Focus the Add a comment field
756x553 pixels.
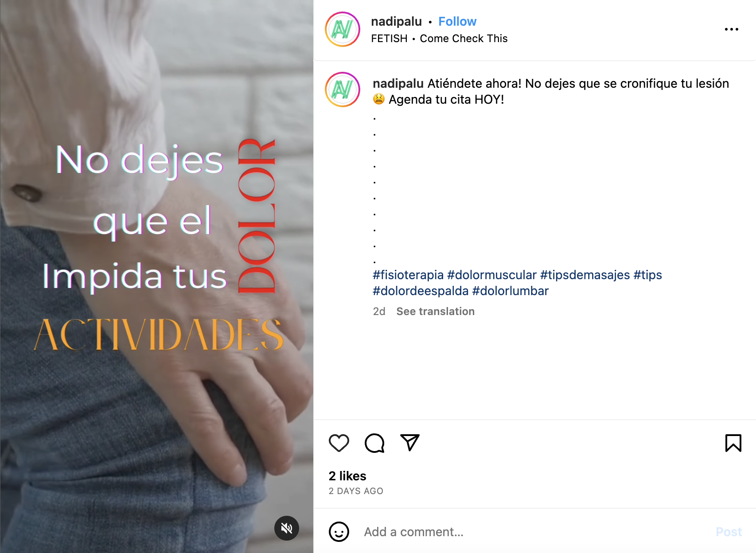tap(536, 532)
